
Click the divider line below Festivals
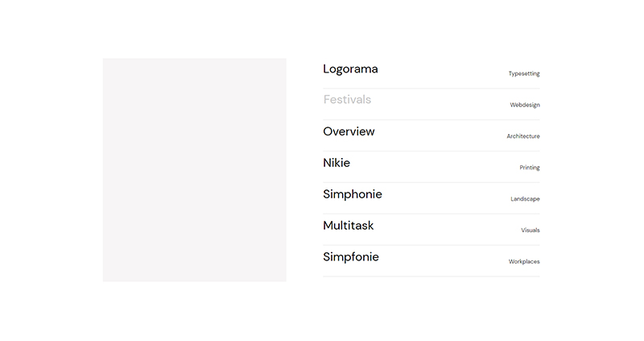coord(431,120)
